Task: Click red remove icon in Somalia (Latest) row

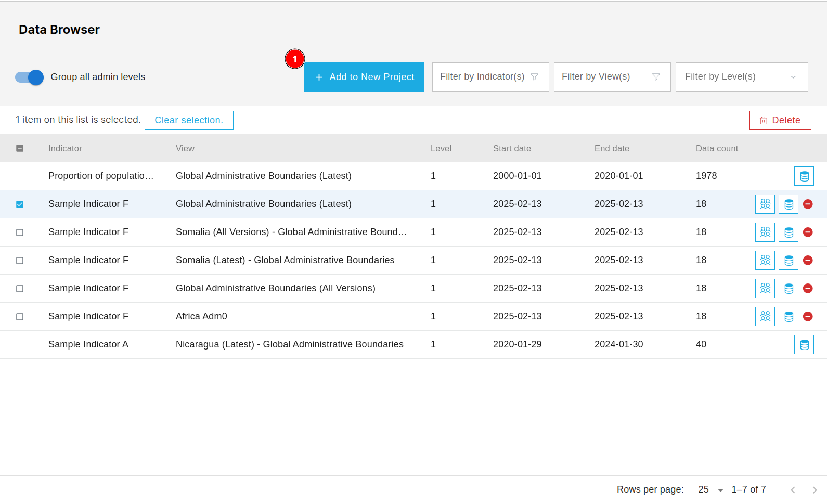Action: 808,260
